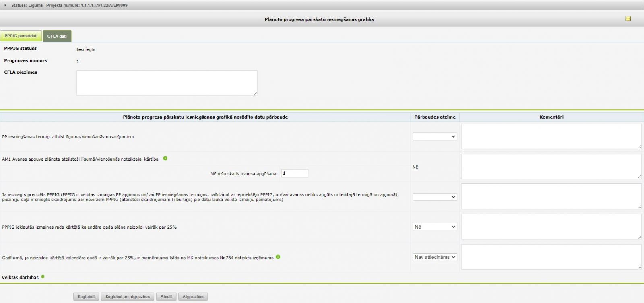Click info icon beside Veiktās darbības

click(x=43, y=277)
